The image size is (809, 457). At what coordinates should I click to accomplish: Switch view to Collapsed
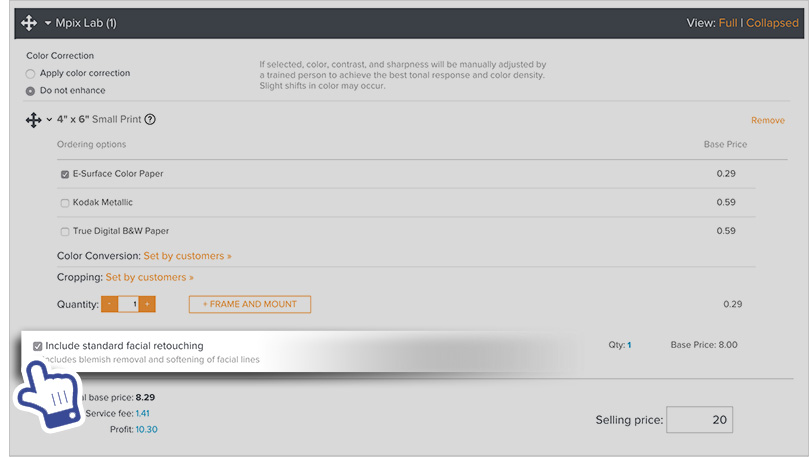click(772, 23)
